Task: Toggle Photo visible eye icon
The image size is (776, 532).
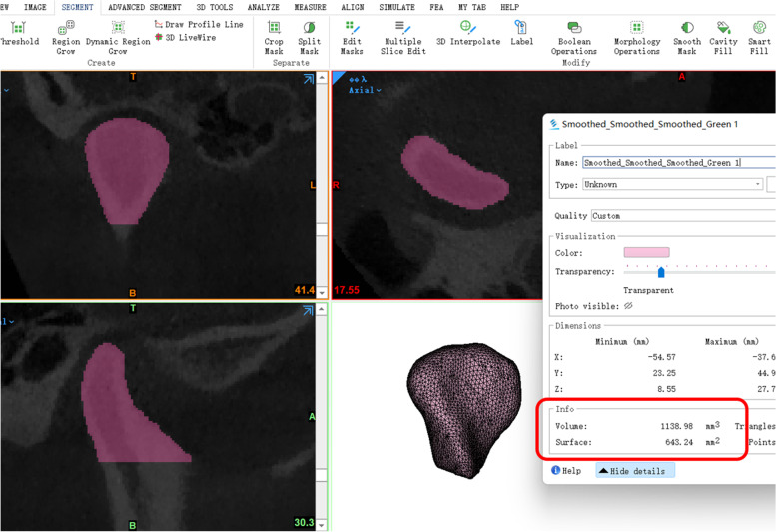Action: coord(628,306)
